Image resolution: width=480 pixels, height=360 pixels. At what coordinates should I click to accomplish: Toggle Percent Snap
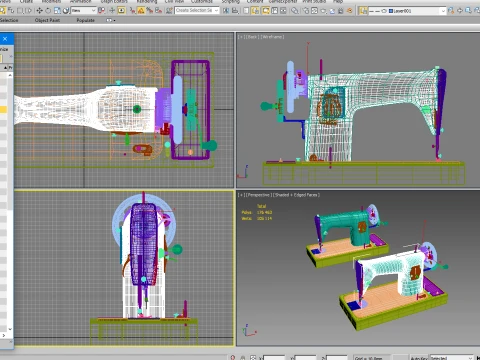click(150, 11)
